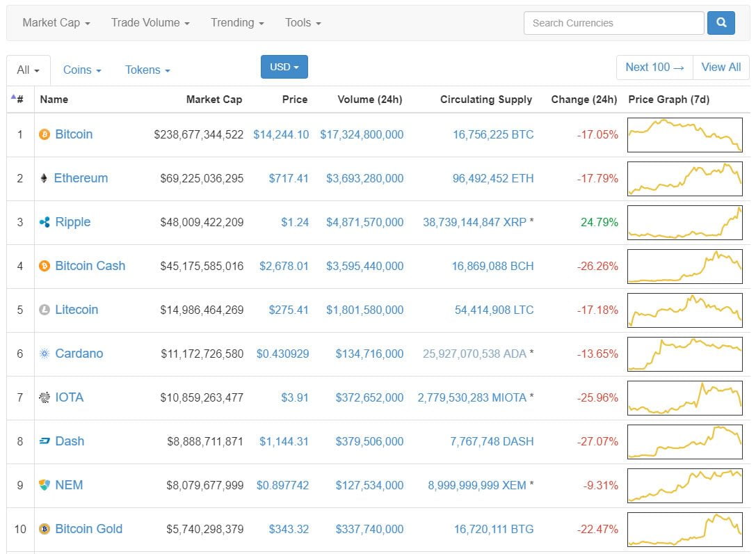756x554 pixels.
Task: Go to Next 100 currencies
Action: [x=654, y=67]
